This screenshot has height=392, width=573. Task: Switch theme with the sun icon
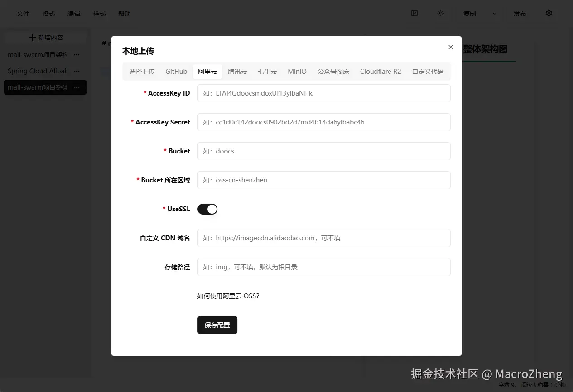(x=440, y=13)
